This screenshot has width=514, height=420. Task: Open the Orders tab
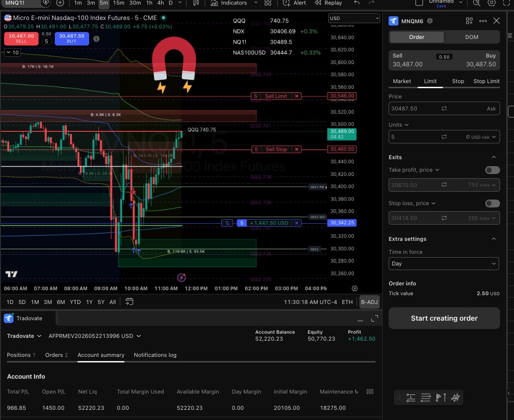click(x=56, y=355)
